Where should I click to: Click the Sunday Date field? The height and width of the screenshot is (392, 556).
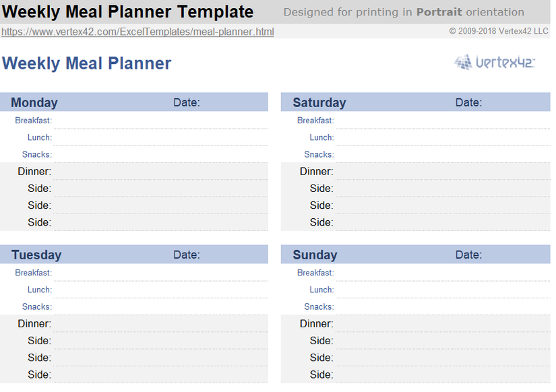(515, 255)
